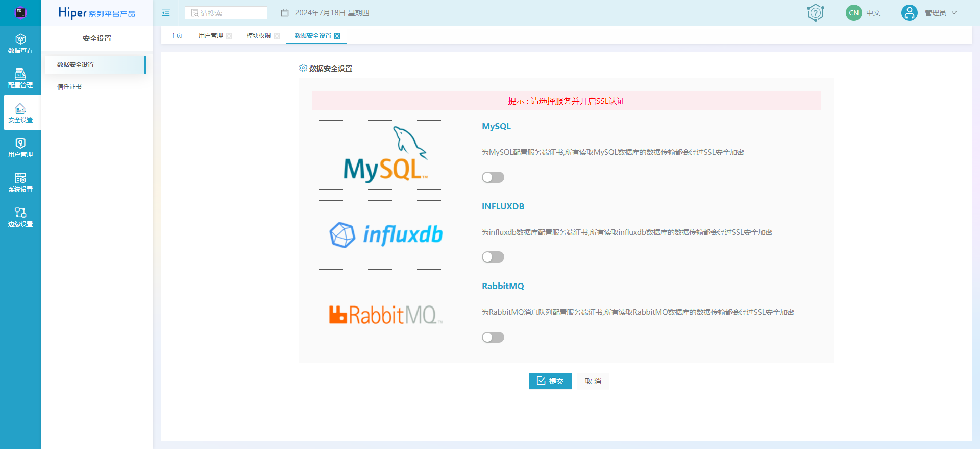Submit the settings with 提交 button

pyautogui.click(x=550, y=381)
